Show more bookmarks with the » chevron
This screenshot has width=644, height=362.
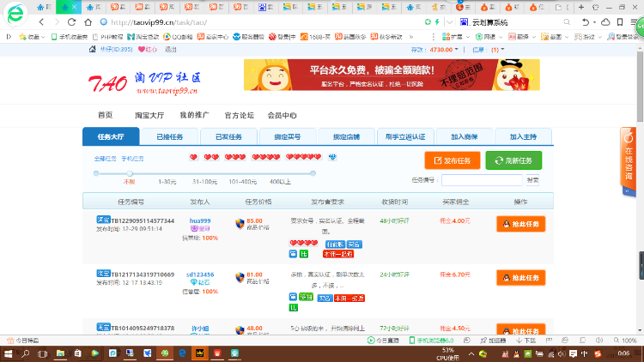pyautogui.click(x=411, y=37)
